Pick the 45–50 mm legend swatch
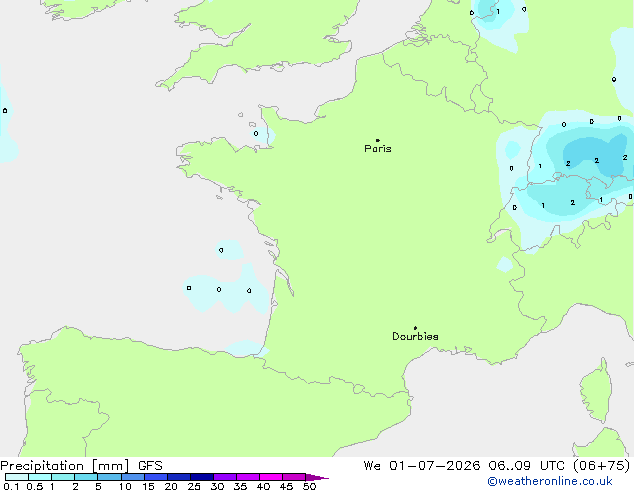The width and height of the screenshot is (634, 490). 294,477
